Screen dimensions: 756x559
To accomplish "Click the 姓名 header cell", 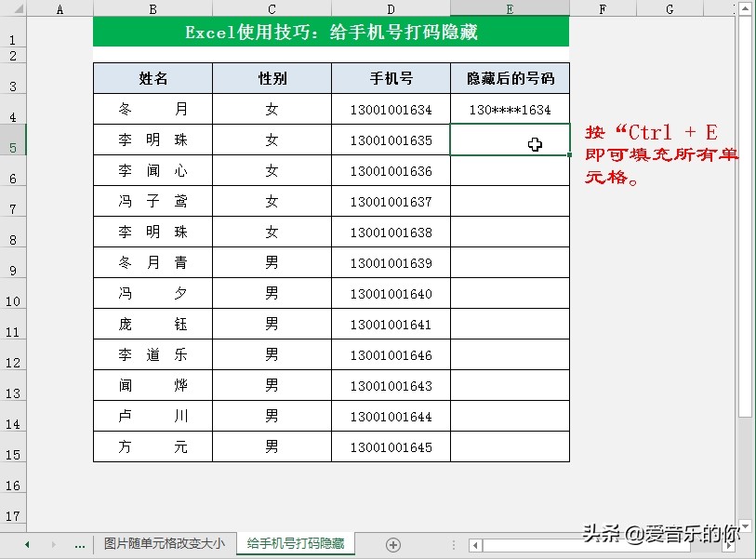I will tap(152, 78).
